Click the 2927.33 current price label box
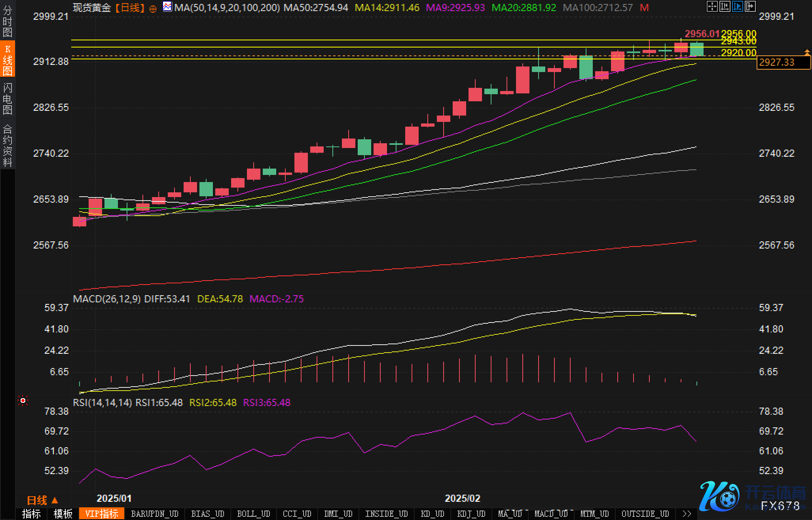 click(783, 63)
